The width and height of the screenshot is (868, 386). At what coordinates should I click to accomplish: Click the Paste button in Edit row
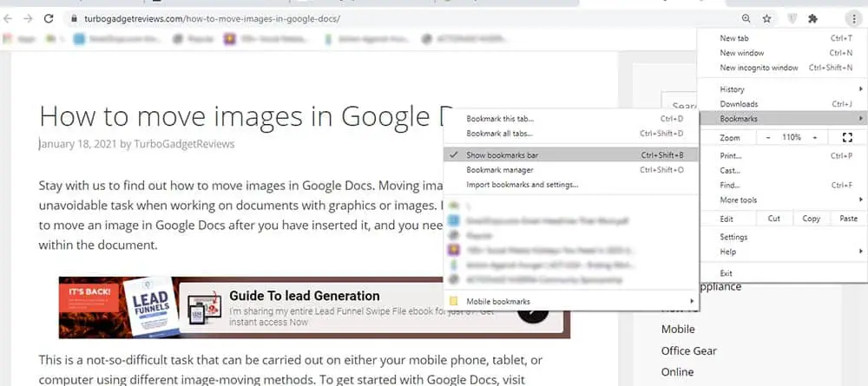pyautogui.click(x=848, y=219)
